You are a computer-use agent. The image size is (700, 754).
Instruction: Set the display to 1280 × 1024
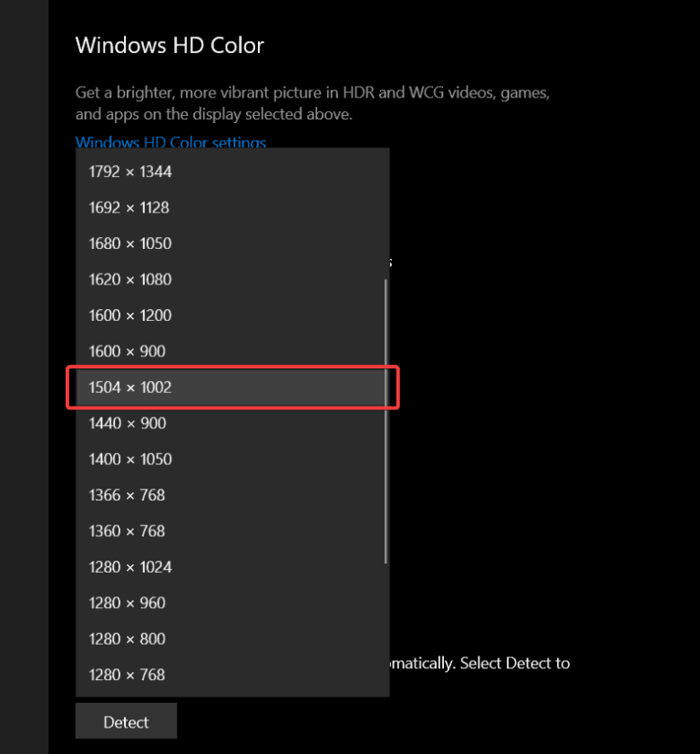point(130,567)
